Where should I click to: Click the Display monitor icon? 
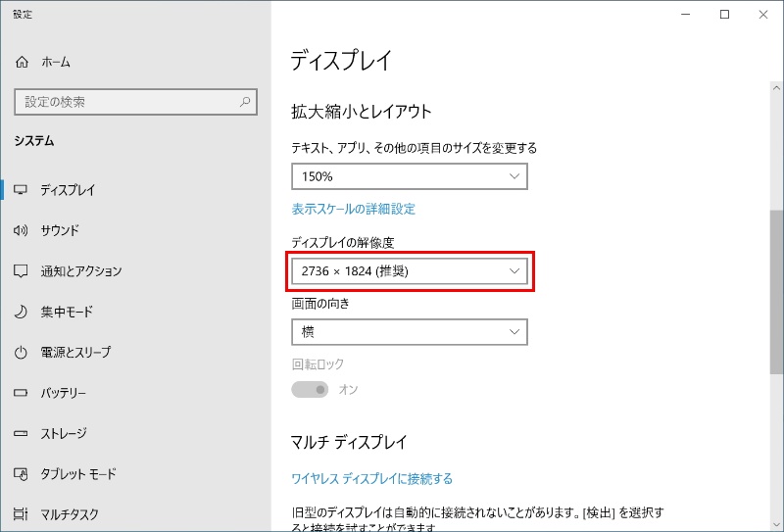(x=22, y=190)
